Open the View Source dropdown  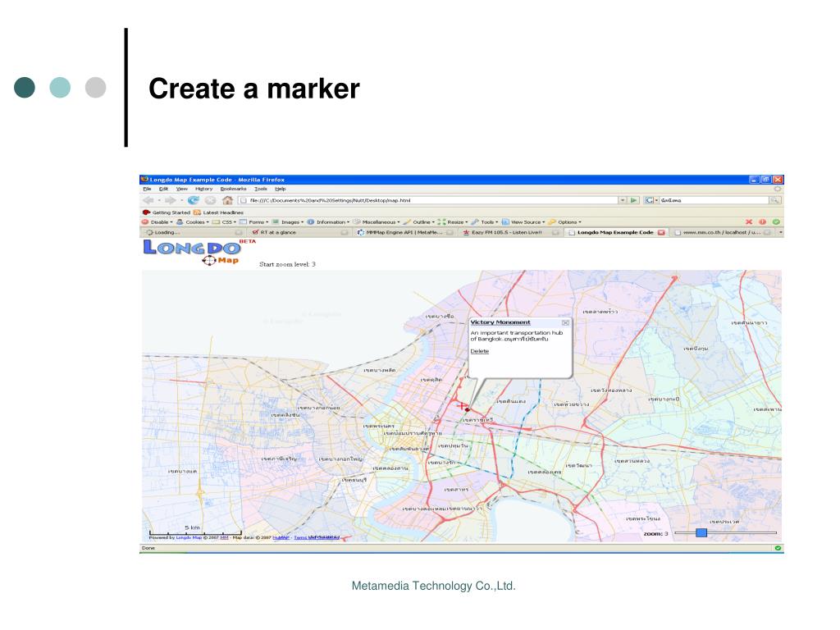coord(523,221)
